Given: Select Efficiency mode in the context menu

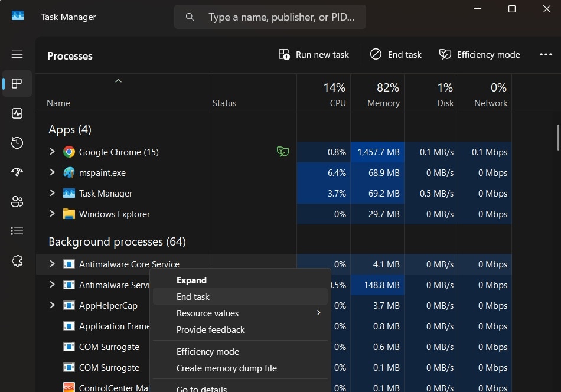Looking at the screenshot, I should tap(240, 352).
